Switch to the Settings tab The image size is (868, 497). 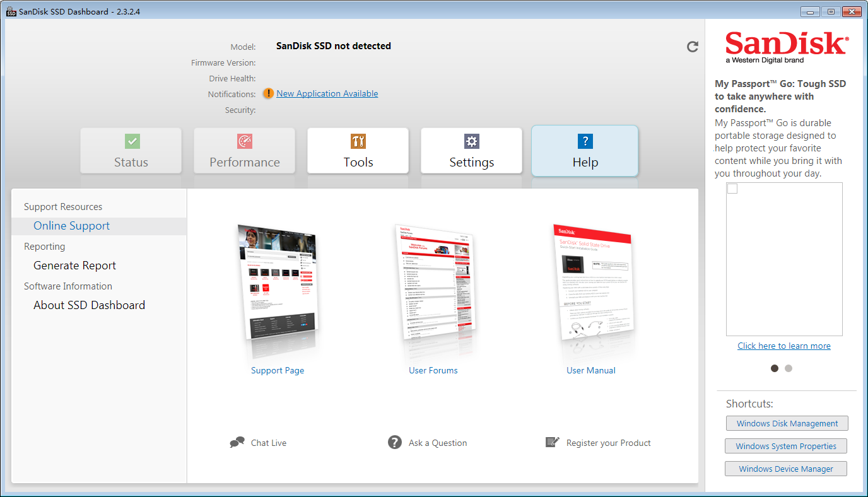pos(472,151)
